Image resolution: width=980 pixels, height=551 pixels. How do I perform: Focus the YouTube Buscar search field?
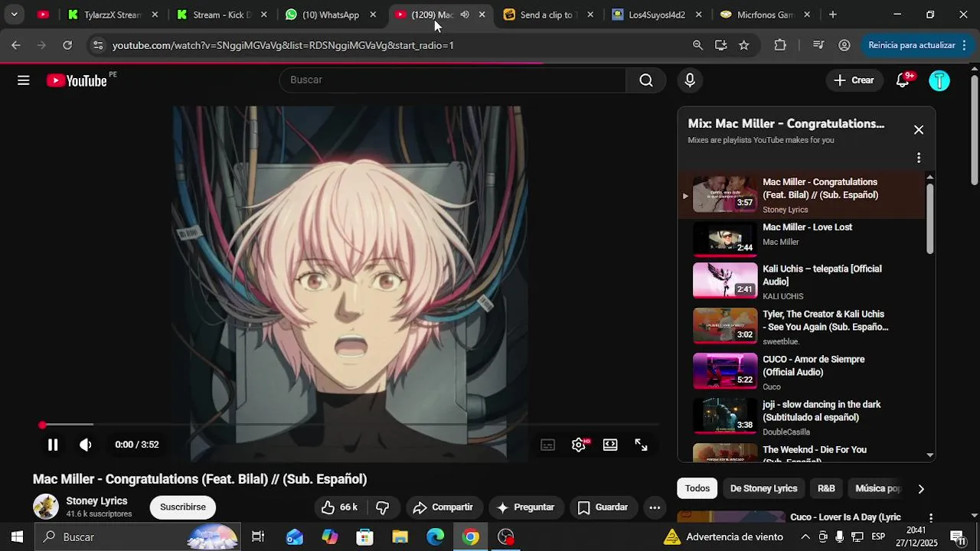click(x=452, y=80)
